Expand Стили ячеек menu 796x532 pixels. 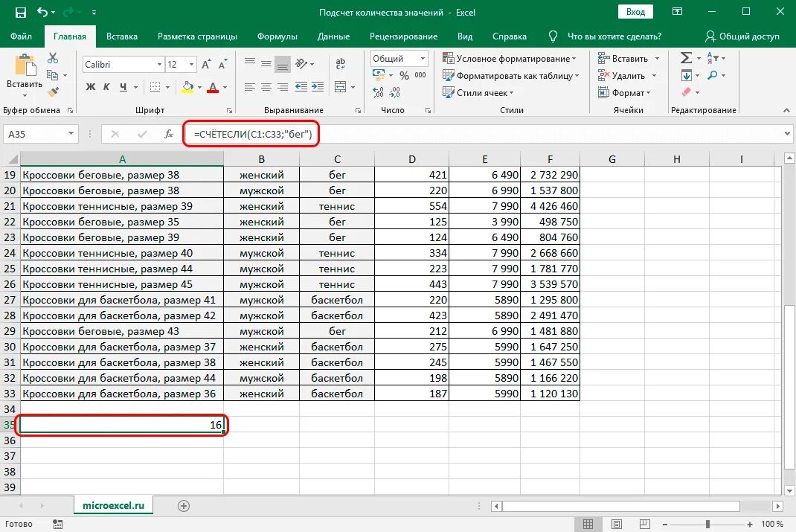(478, 93)
